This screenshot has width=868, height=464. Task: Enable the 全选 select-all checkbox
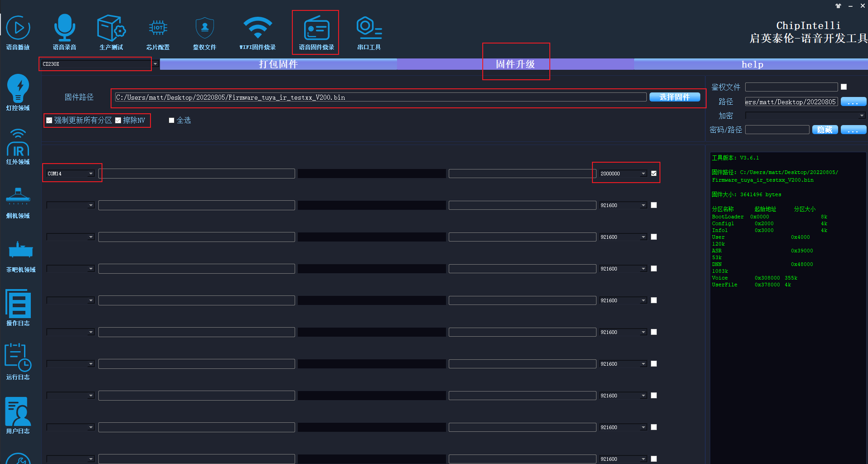click(172, 121)
